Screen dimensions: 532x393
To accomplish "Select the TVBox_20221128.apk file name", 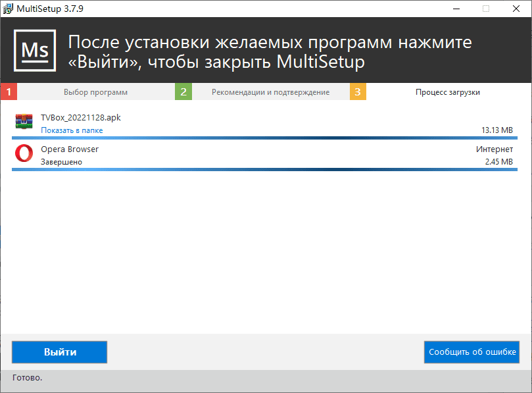I will [x=81, y=118].
